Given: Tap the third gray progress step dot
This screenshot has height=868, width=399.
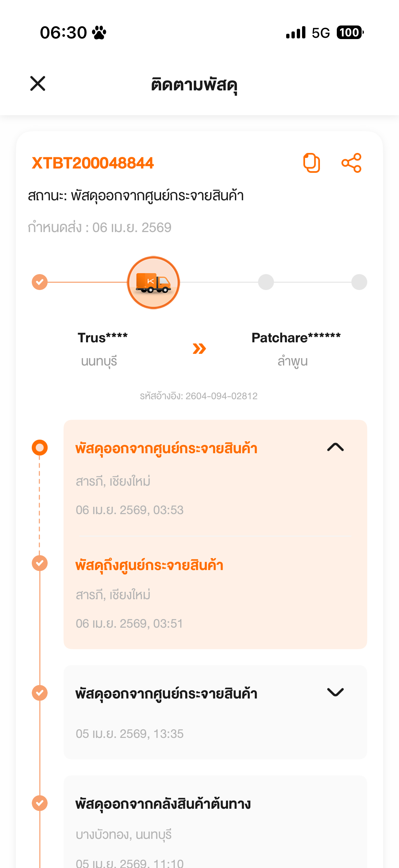Looking at the screenshot, I should (x=266, y=282).
